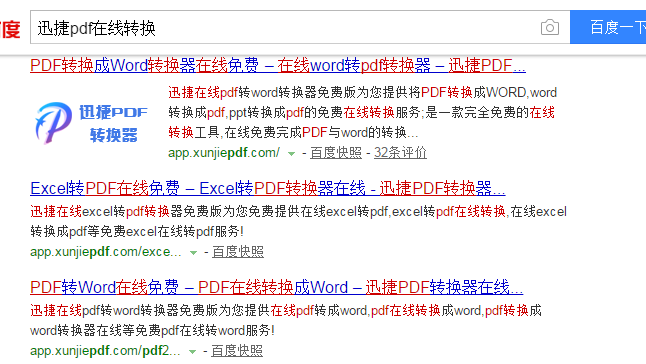
Task: Open the PDF转换成Word转换器在线免费 result title
Action: click(x=278, y=66)
